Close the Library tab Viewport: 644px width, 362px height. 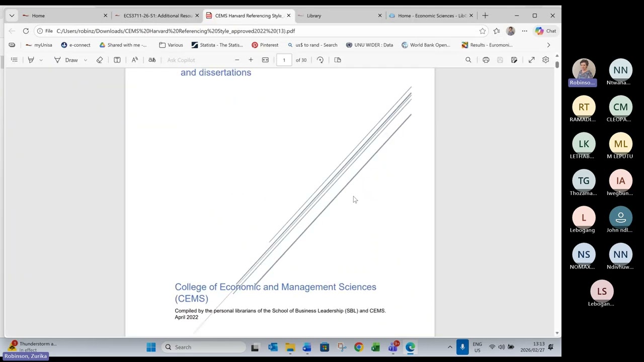pos(380,16)
